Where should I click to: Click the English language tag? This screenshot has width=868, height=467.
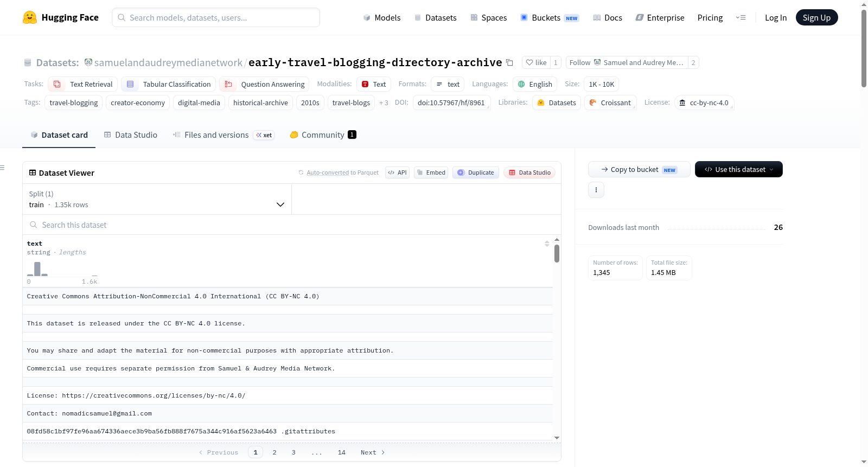point(535,84)
